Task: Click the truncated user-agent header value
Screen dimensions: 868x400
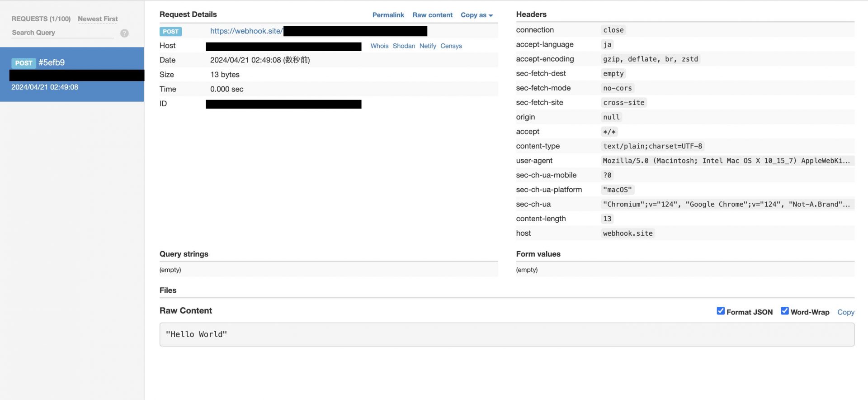Action: [726, 161]
